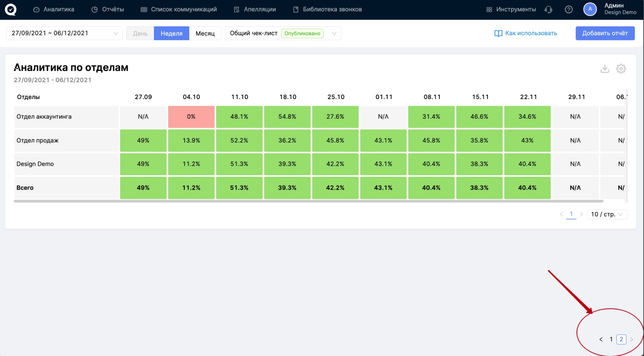Open the Отчёты menu item
This screenshot has height=356, width=644.
[108, 9]
